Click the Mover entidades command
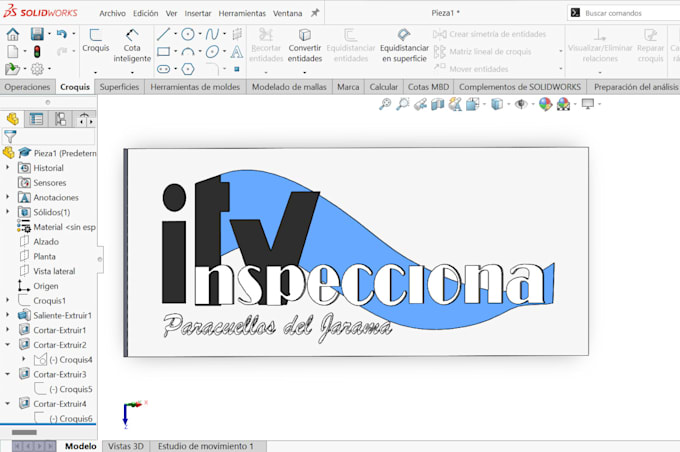Image resolution: width=680 pixels, height=452 pixels. (x=471, y=69)
